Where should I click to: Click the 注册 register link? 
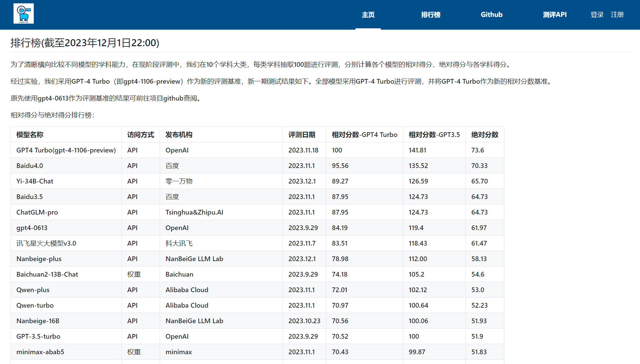617,15
